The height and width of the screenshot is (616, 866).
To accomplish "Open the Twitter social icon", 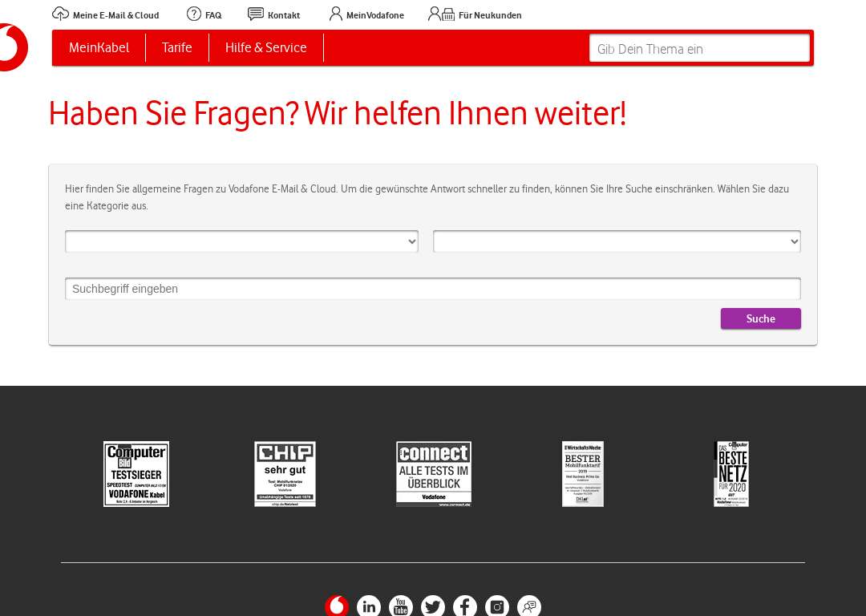I will pyautogui.click(x=432, y=606).
